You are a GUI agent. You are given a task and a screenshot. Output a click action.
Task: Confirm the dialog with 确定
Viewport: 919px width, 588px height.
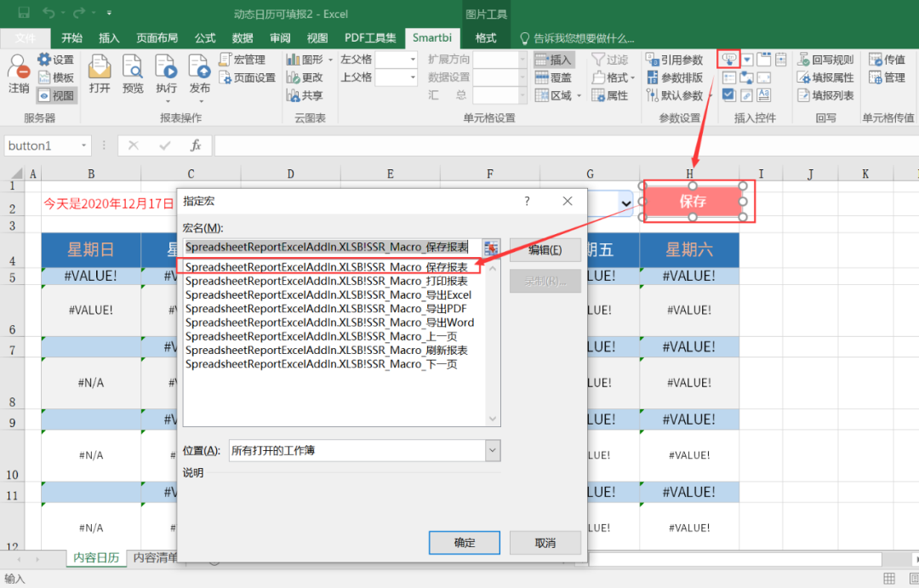click(465, 543)
